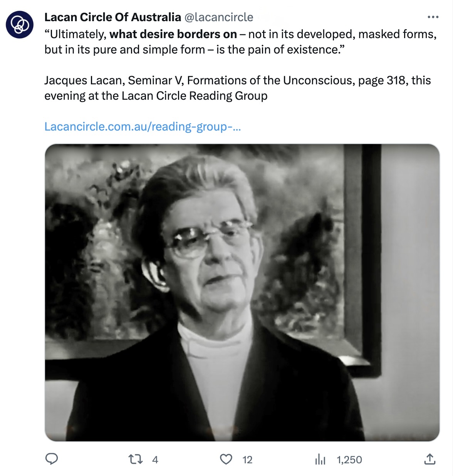View analytics via the bar chart icon

320,459
